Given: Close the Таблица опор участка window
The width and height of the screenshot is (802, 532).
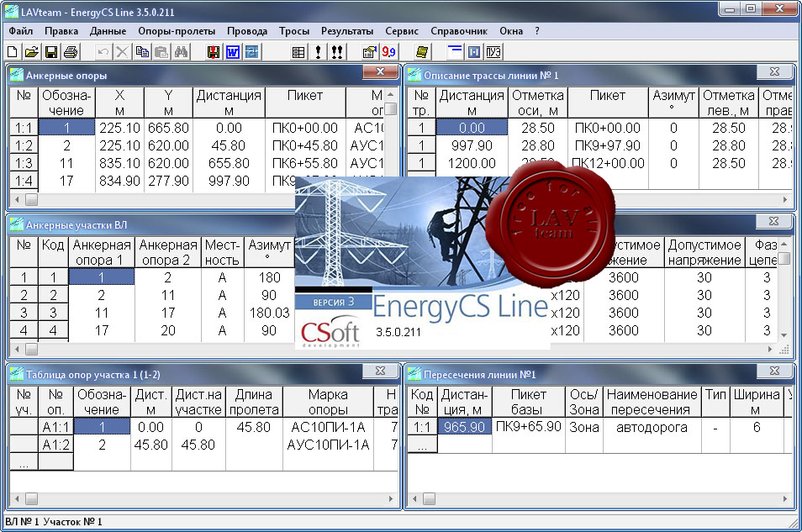Looking at the screenshot, I should [380, 371].
